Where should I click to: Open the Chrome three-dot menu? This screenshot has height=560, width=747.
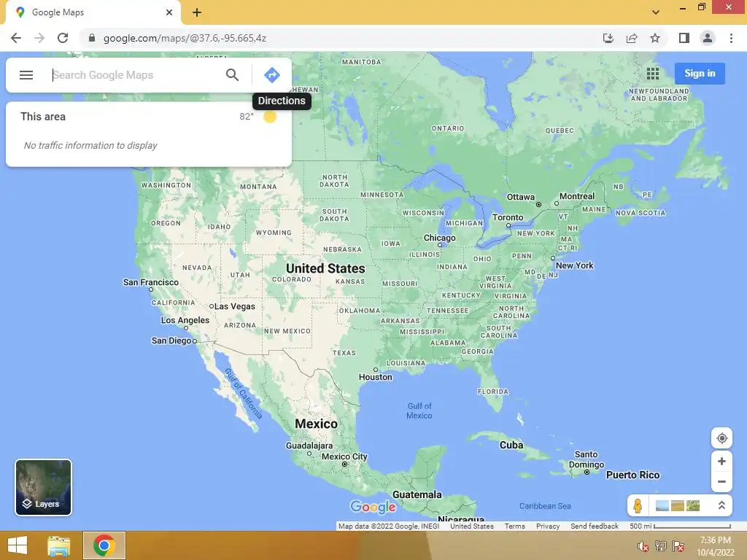[x=731, y=38]
